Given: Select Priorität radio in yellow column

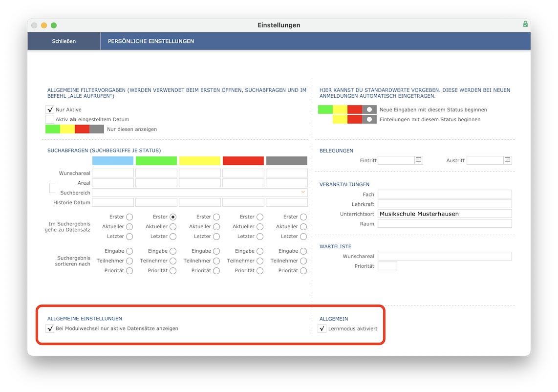Looking at the screenshot, I should (x=216, y=271).
